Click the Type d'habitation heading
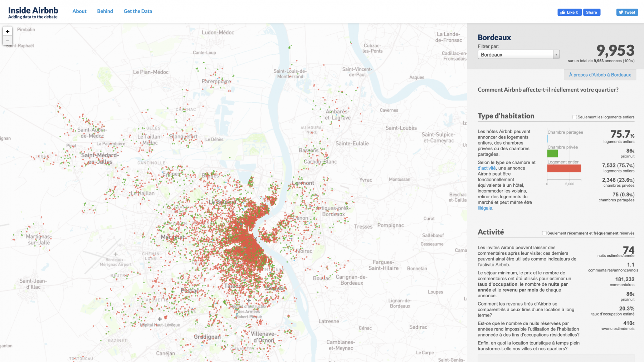Image resolution: width=644 pixels, height=362 pixels. point(506,116)
